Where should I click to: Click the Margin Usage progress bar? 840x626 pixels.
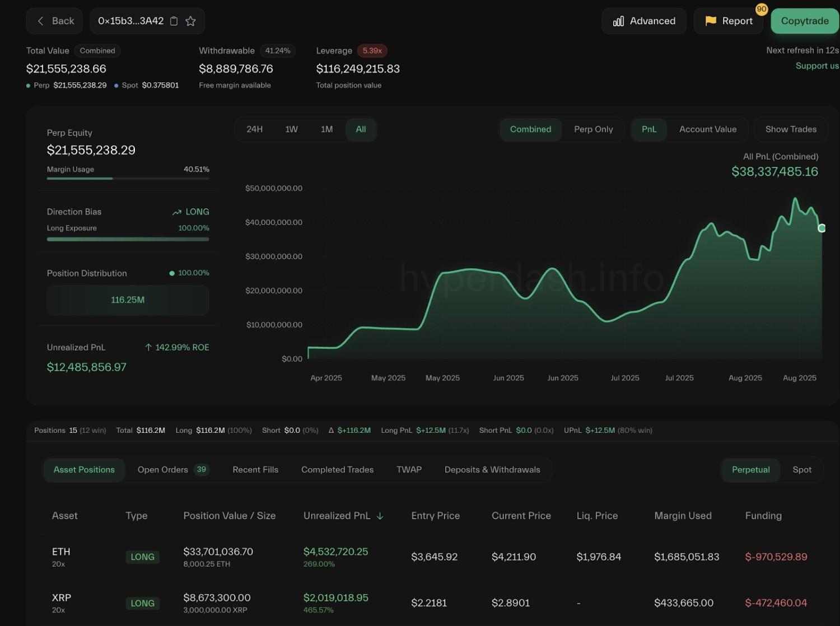coord(127,178)
